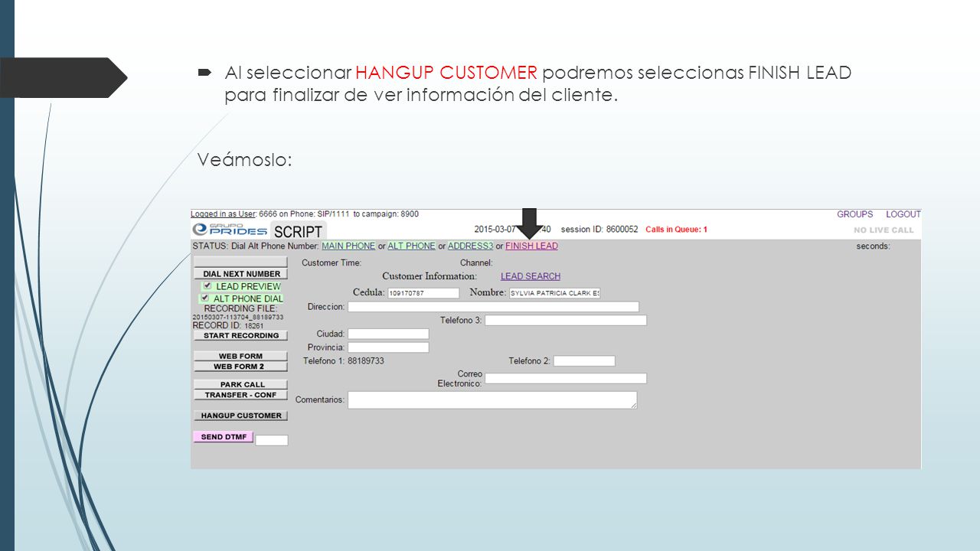980x551 pixels.
Task: Open the MAIN PHONE link
Action: pos(348,246)
